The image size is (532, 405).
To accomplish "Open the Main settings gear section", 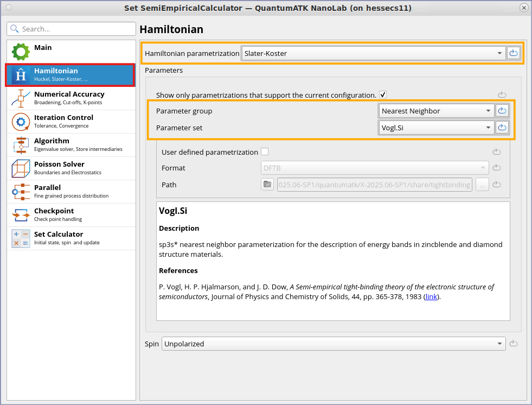I will (70, 52).
